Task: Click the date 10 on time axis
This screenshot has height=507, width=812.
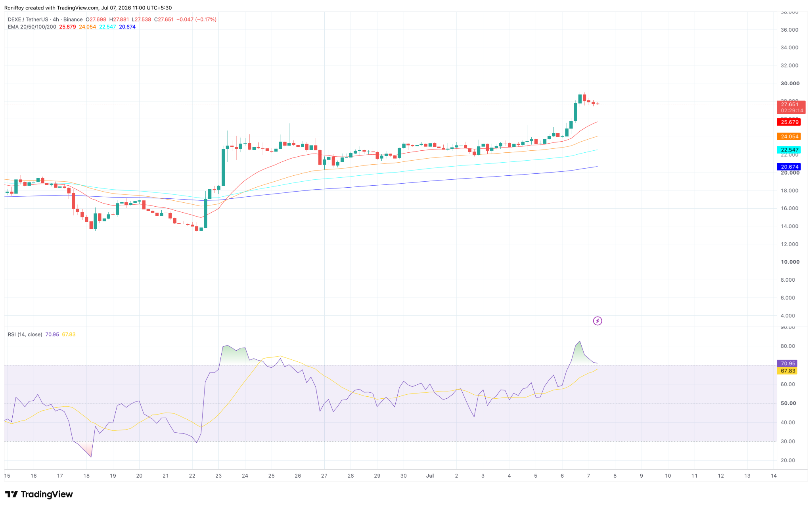Action: pyautogui.click(x=668, y=476)
